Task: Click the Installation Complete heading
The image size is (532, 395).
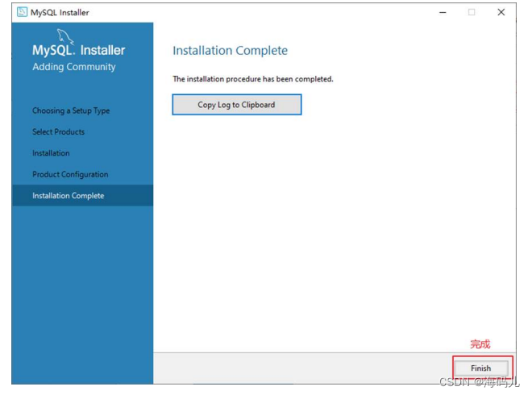Action: click(230, 51)
